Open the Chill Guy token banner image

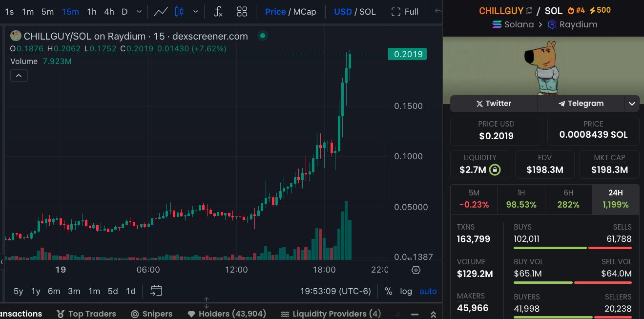543,66
